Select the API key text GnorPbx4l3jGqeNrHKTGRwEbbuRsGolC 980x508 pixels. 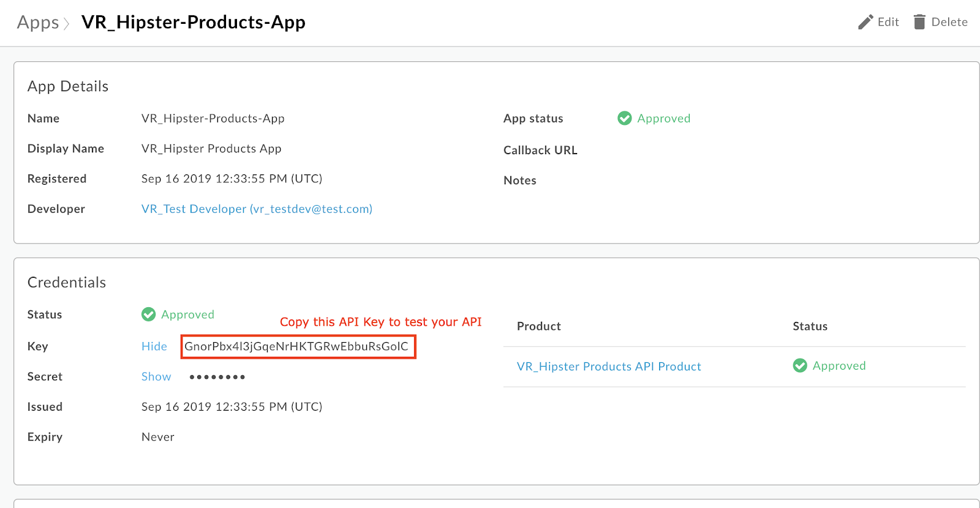[x=296, y=346]
